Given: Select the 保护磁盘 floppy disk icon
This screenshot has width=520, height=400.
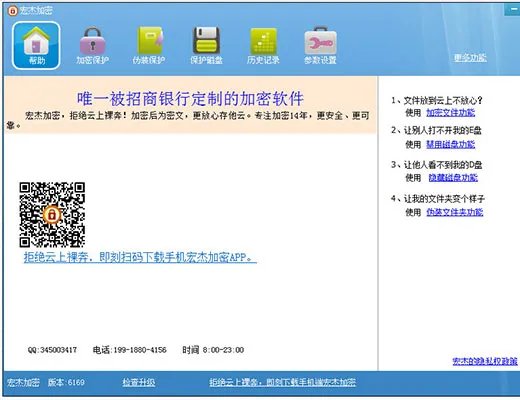Looking at the screenshot, I should [x=206, y=45].
